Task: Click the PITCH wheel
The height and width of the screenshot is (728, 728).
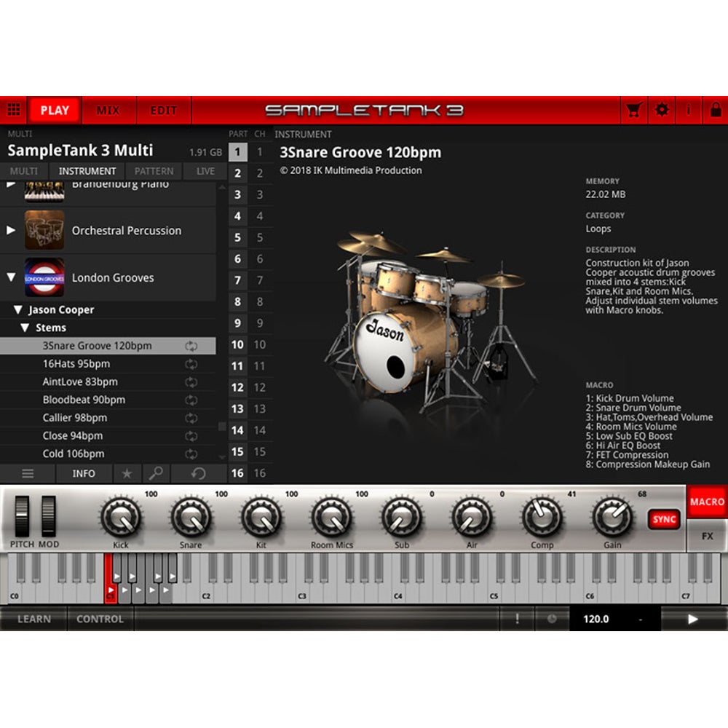Action: (22, 516)
